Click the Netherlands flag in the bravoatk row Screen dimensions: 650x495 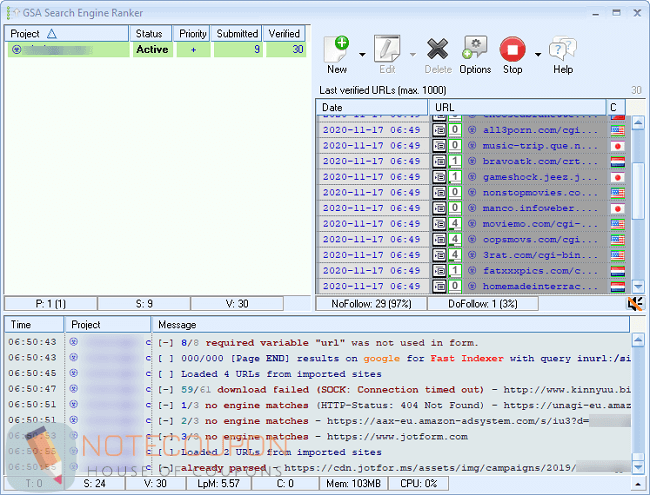click(x=618, y=162)
